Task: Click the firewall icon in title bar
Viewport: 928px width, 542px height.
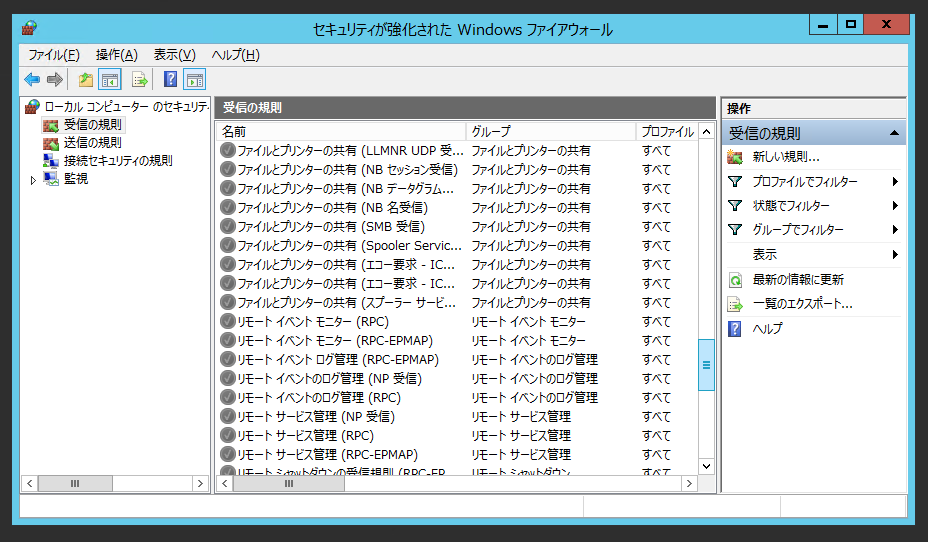Action: click(29, 28)
